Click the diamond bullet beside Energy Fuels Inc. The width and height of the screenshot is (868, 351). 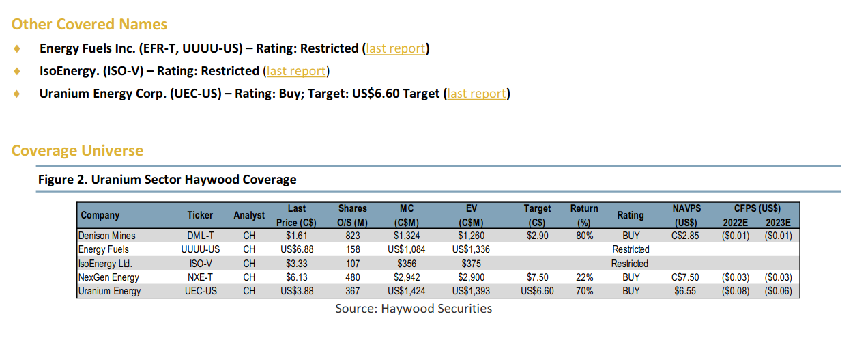(17, 48)
